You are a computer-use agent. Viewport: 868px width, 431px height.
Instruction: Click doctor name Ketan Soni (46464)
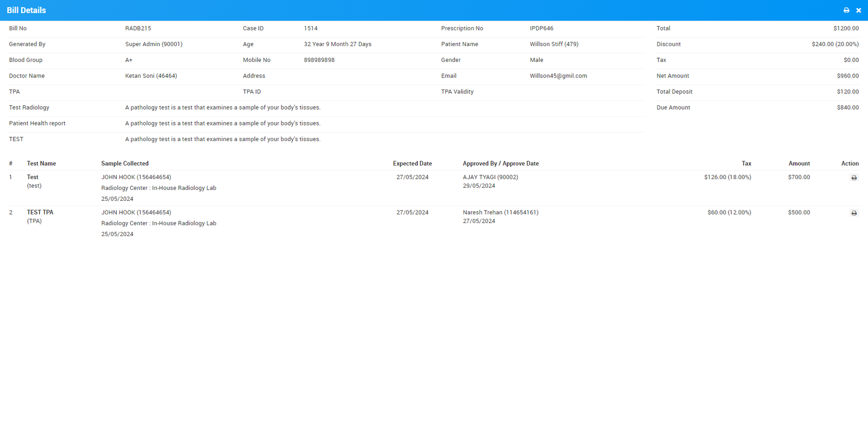click(151, 76)
